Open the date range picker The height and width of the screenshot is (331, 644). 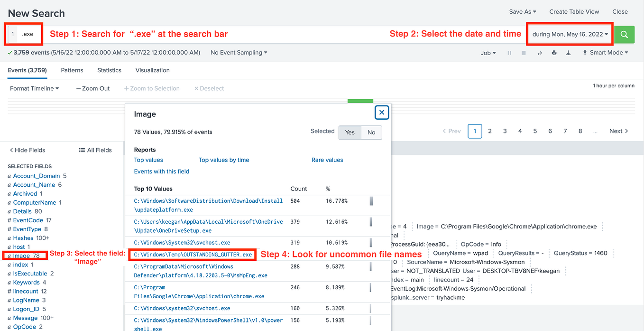(x=569, y=34)
